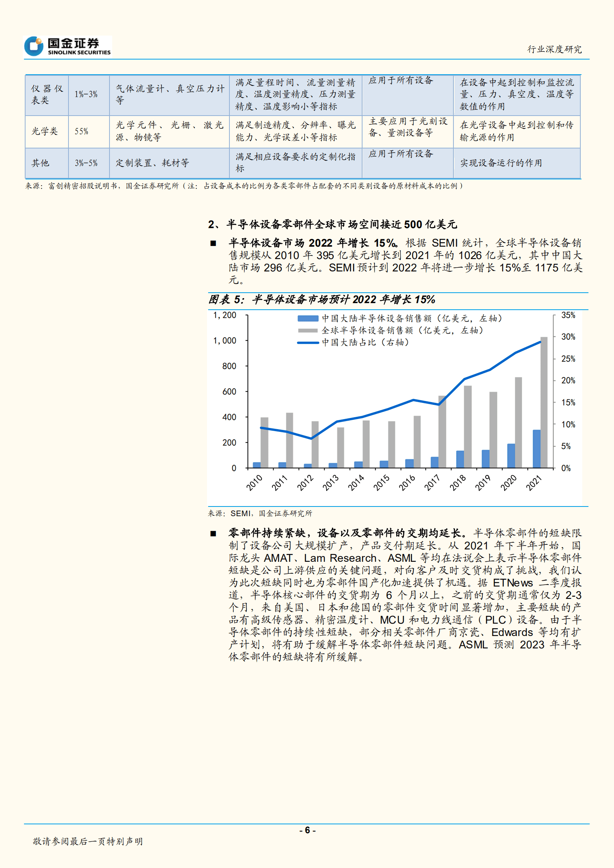Click the gray legend swatch for 全球半导体设备销售额
The height and width of the screenshot is (868, 614).
308,331
